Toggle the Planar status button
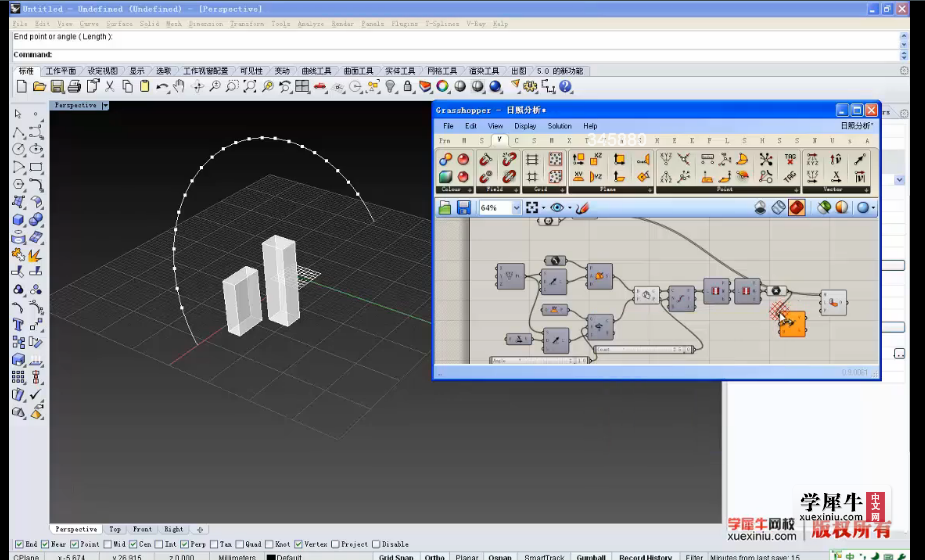This screenshot has height=560, width=925. [x=467, y=556]
